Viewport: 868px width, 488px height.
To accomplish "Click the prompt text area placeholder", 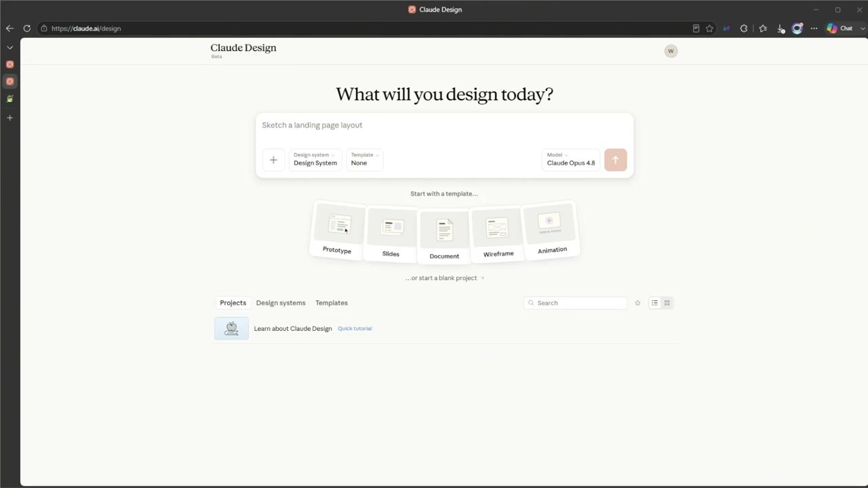I will (312, 125).
